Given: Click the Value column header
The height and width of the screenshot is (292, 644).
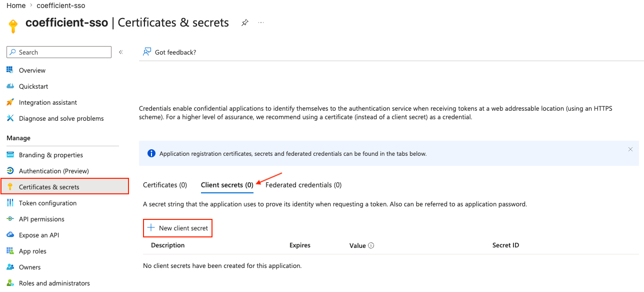Looking at the screenshot, I should [x=357, y=245].
